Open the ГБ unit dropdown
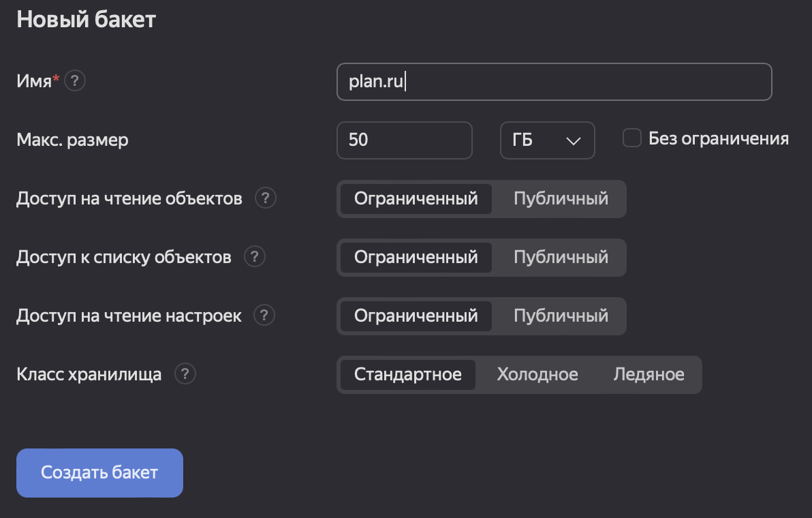 tap(547, 140)
